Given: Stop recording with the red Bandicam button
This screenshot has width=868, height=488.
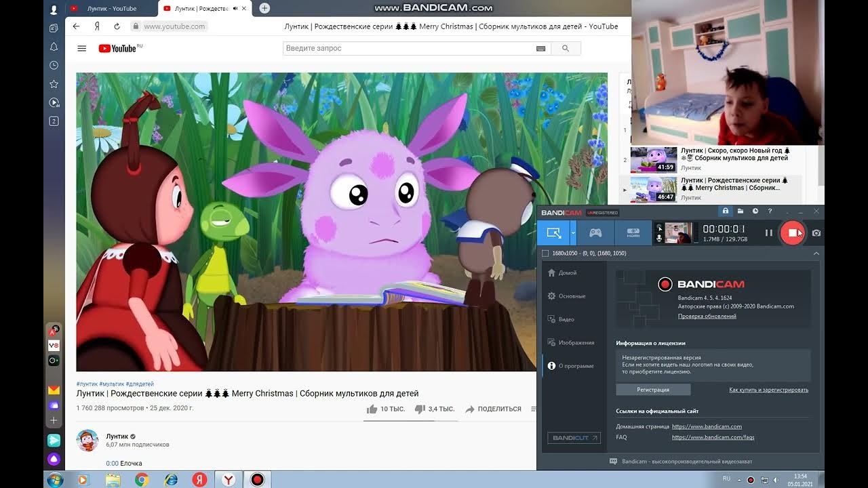Looking at the screenshot, I should [x=792, y=232].
